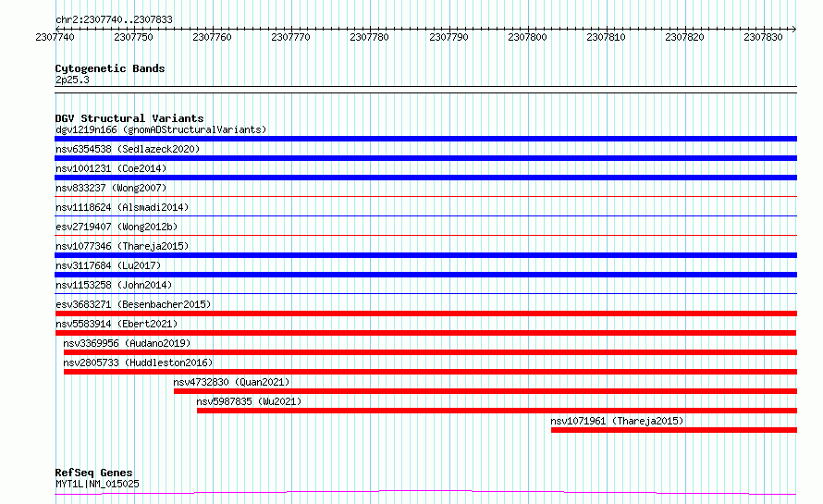Click the red bar under nsv2805733

[430, 372]
